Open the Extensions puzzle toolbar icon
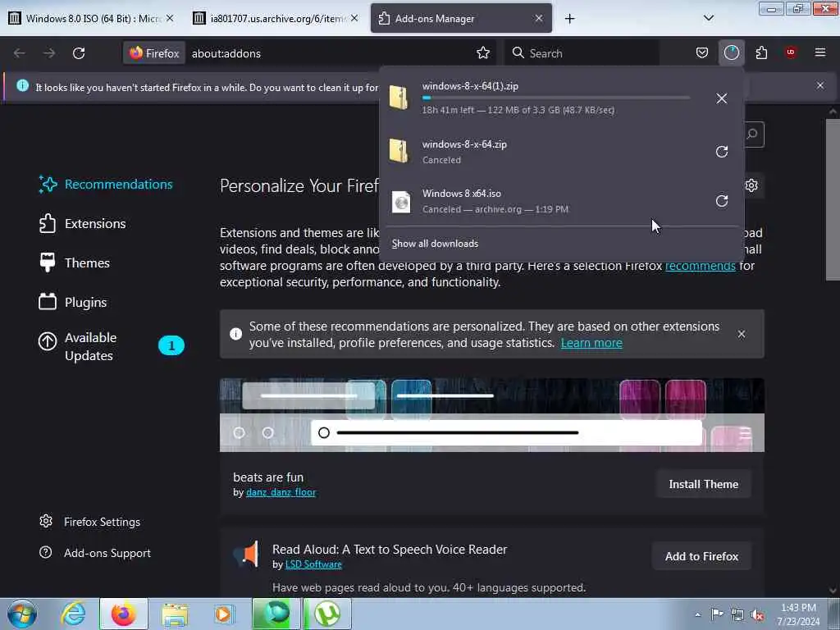 click(x=761, y=52)
